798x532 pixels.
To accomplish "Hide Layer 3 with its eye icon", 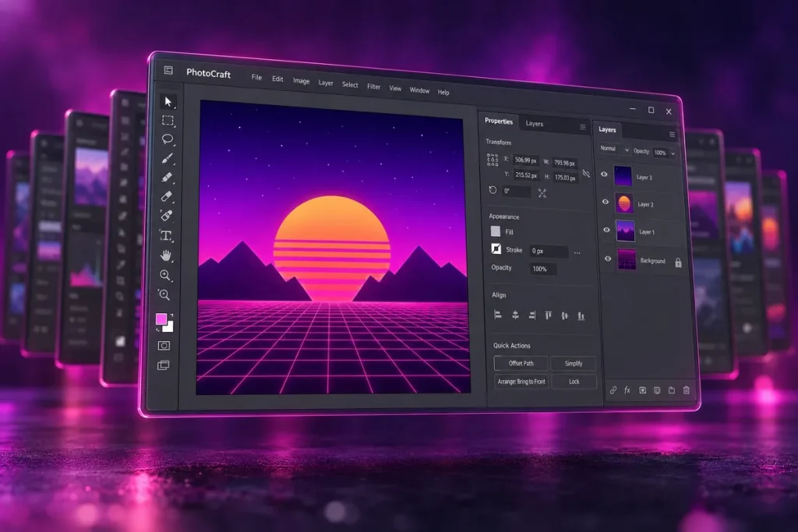I will tap(604, 174).
